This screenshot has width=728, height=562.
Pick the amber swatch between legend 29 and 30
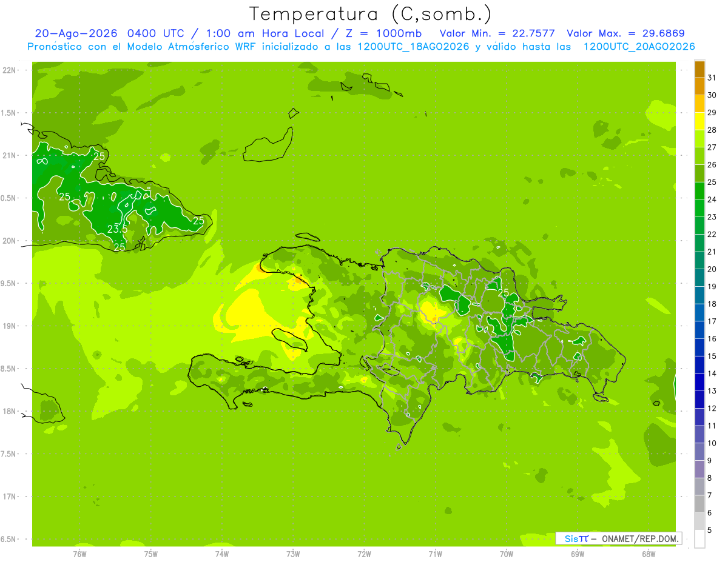pos(699,104)
